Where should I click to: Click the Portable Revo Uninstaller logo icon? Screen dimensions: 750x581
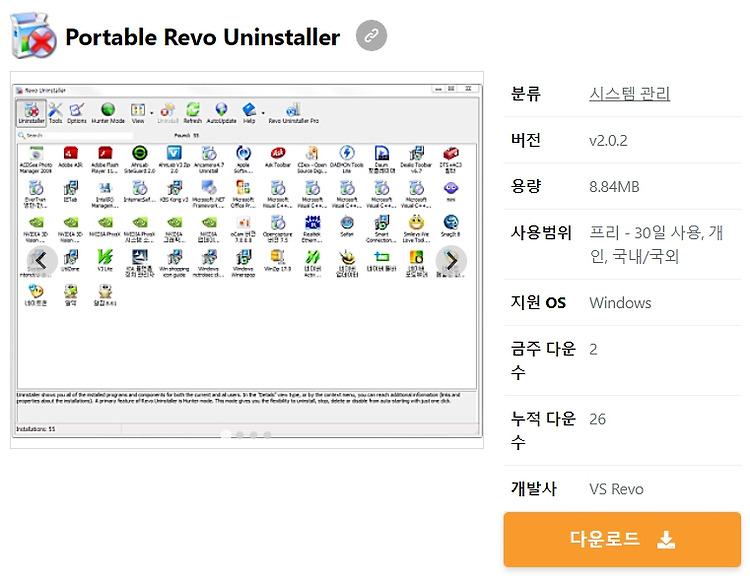pos(33,36)
